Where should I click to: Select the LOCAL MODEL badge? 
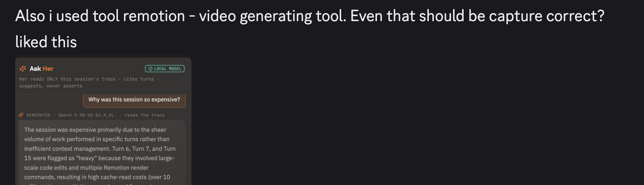[x=165, y=69]
